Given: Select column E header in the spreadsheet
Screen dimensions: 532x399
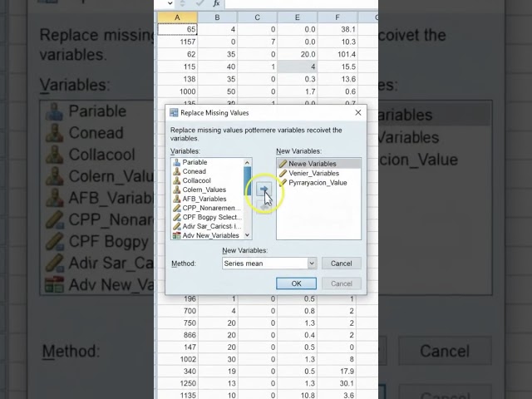Looking at the screenshot, I should (x=298, y=17).
